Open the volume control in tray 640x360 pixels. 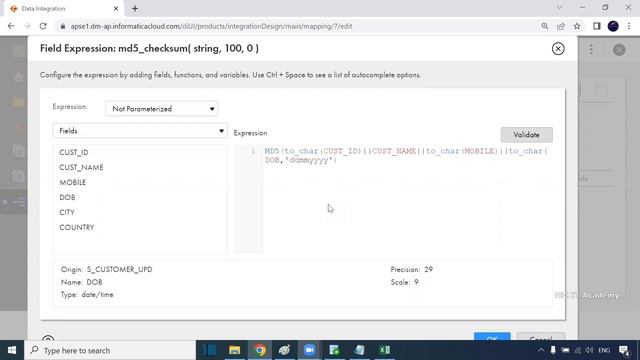click(589, 350)
